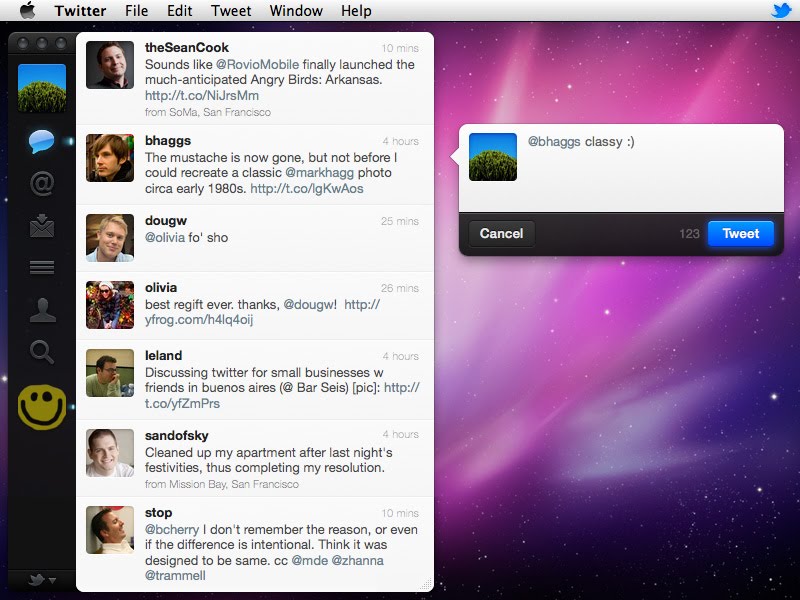Open the Edit menu
This screenshot has height=600, width=800.
pos(180,11)
